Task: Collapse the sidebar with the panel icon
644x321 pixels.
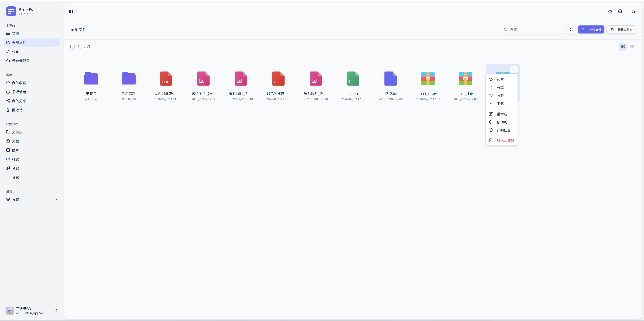Action: coord(71,12)
